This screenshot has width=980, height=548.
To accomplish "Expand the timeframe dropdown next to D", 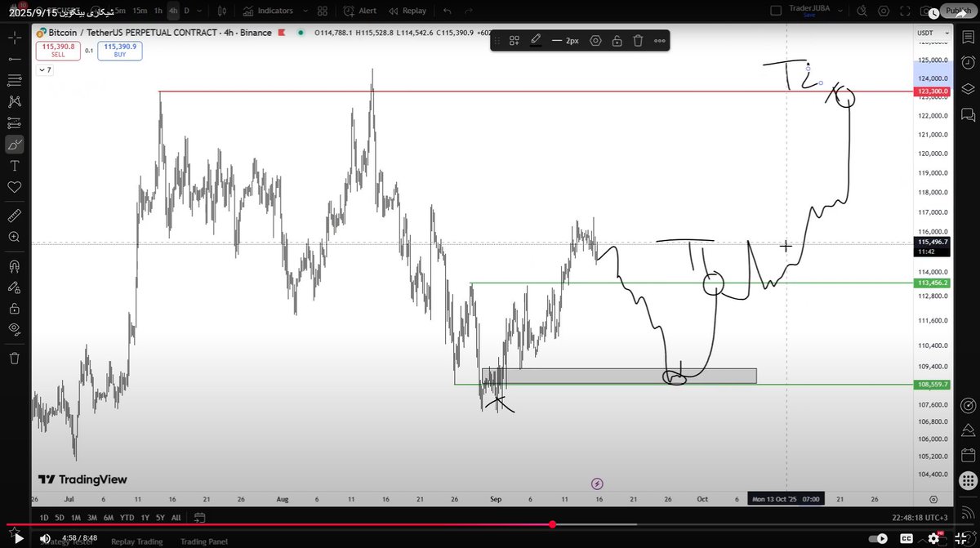I will coord(198,11).
